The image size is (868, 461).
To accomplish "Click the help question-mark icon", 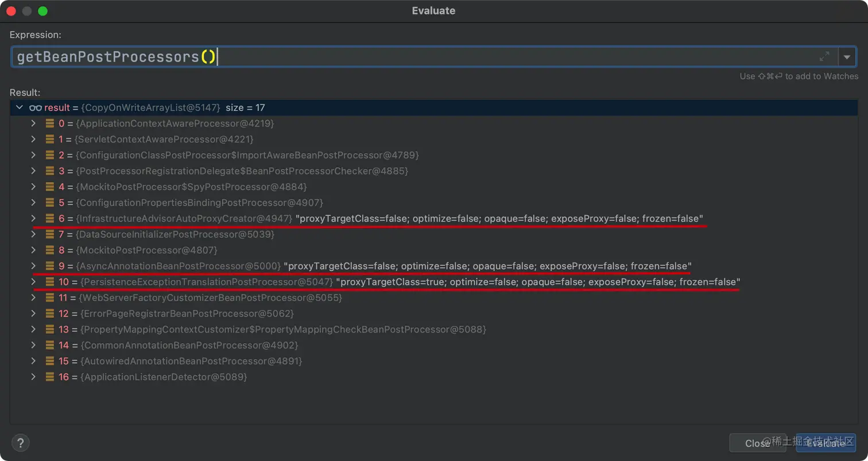I will coord(21,443).
